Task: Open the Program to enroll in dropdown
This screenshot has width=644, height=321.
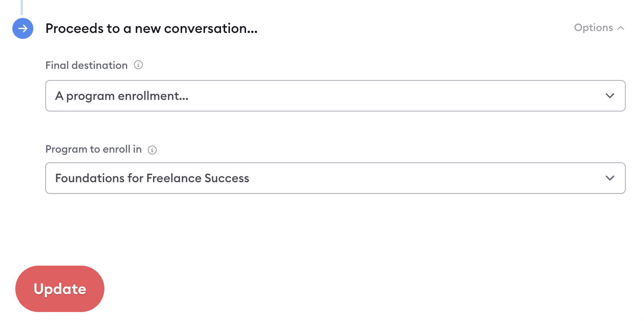Action: point(335,178)
